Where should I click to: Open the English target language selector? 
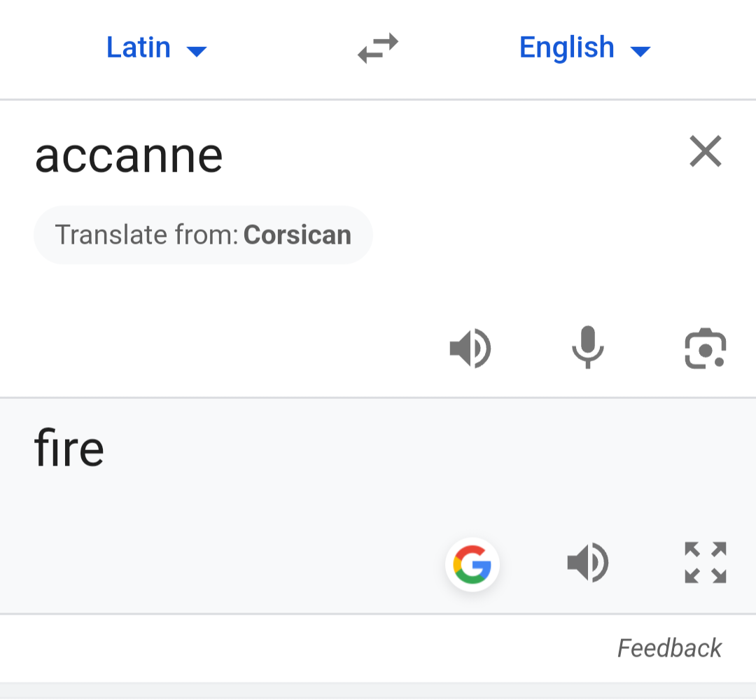point(566,48)
